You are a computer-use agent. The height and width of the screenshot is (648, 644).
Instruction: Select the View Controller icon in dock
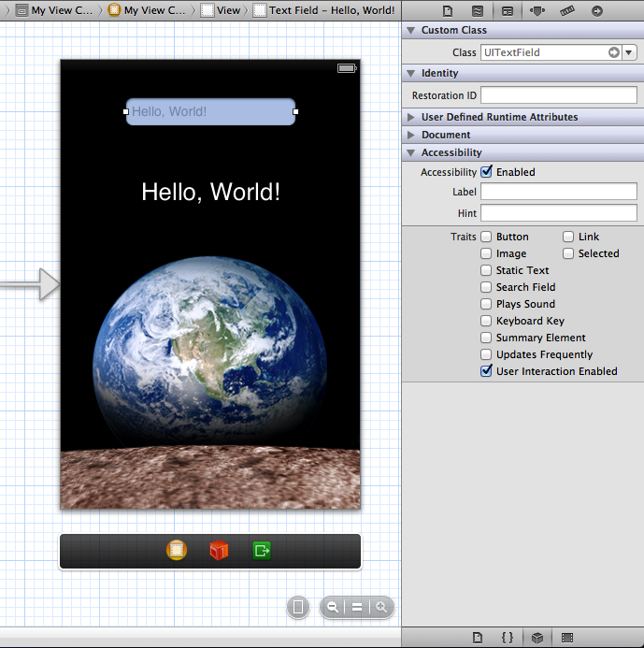click(x=177, y=551)
